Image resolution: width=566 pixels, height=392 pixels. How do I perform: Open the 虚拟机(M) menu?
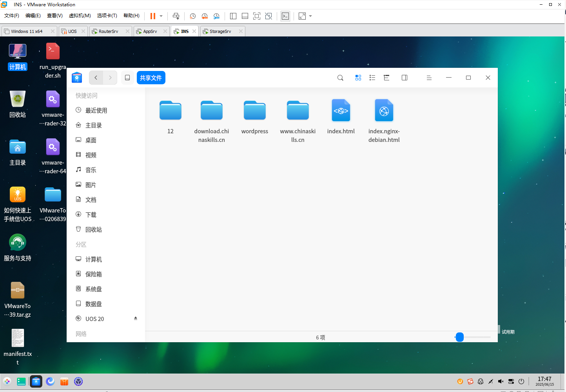pyautogui.click(x=80, y=16)
